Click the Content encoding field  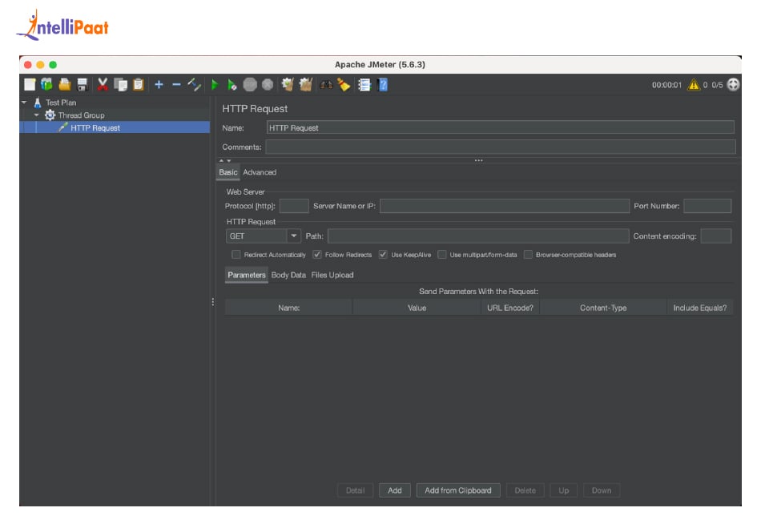pyautogui.click(x=716, y=236)
